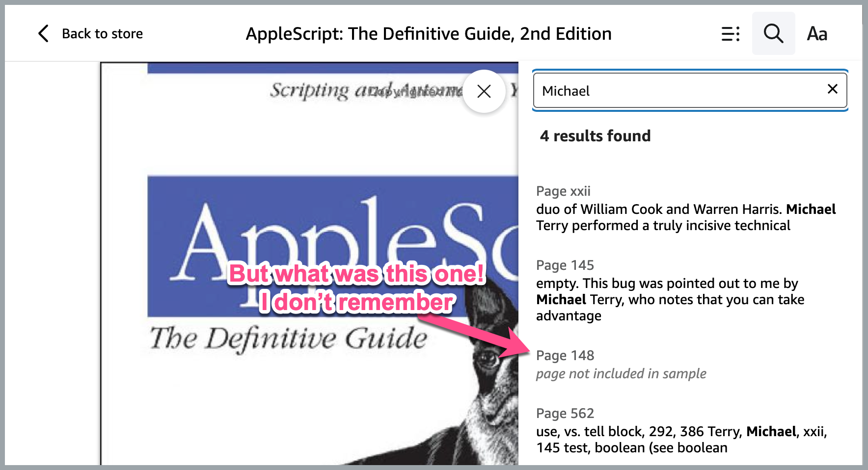Open the table of contents icon
The height and width of the screenshot is (470, 868).
tap(731, 34)
